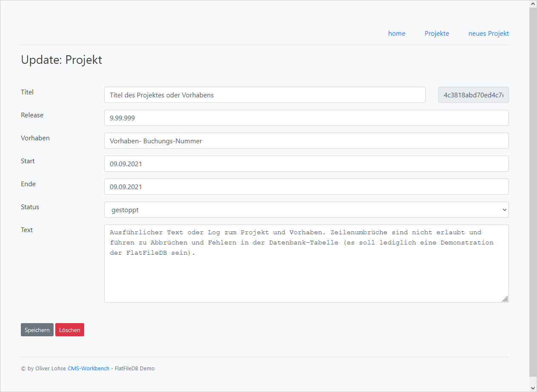Select the Start date field
Screen dimensions: 537x392
coord(306,164)
